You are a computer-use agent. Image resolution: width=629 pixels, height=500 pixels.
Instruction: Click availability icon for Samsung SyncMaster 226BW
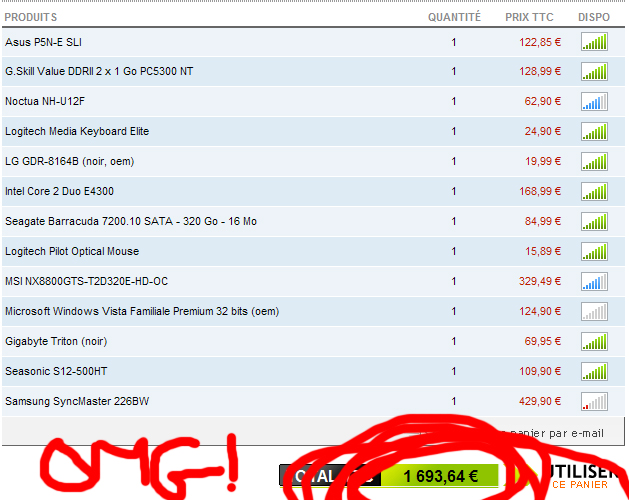(x=594, y=402)
